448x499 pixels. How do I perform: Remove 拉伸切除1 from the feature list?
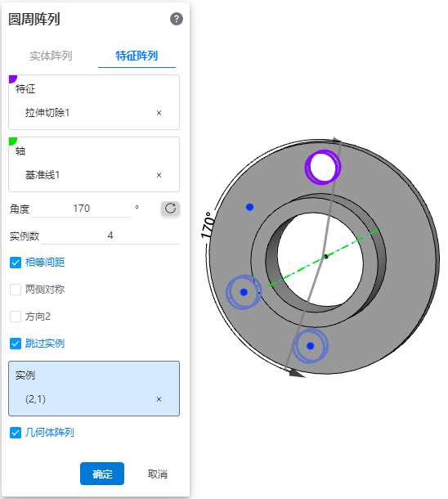click(x=159, y=113)
